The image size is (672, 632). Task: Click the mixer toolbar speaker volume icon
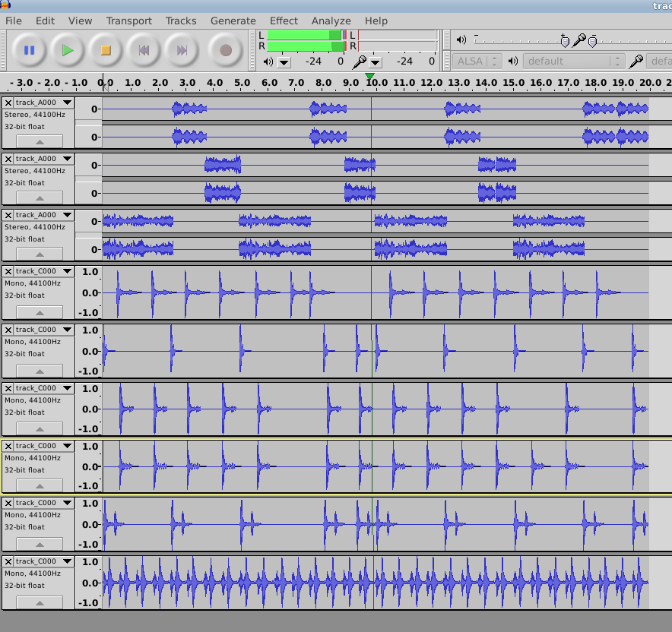461,39
